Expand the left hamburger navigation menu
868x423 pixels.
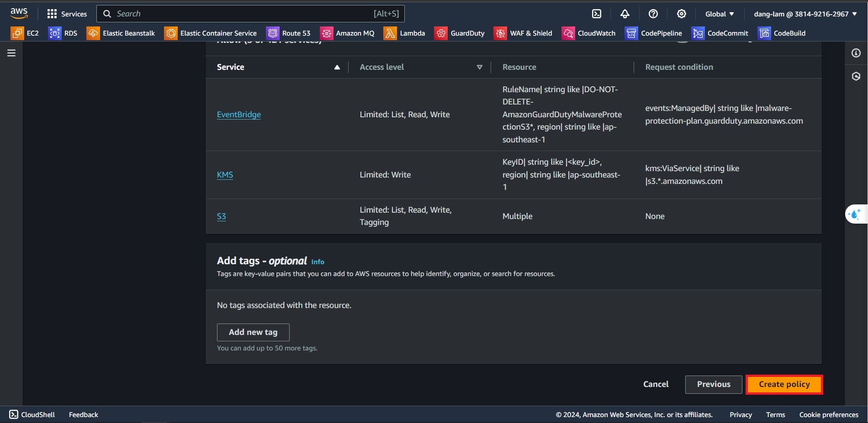coord(11,53)
